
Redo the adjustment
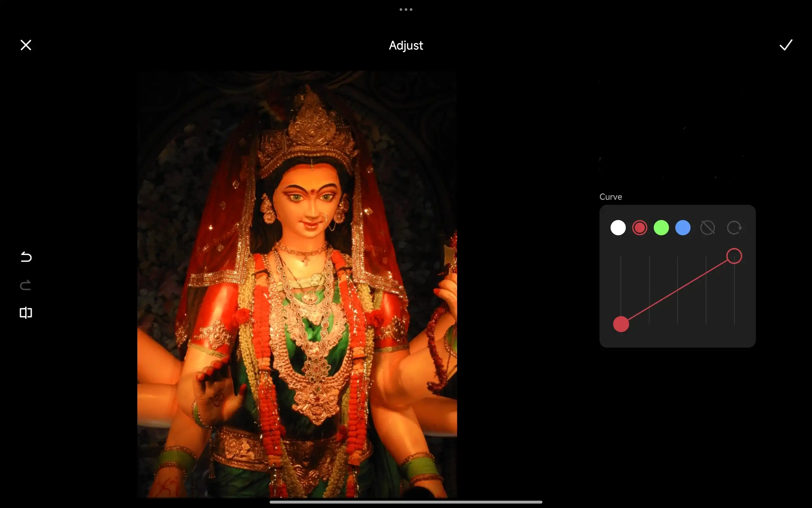click(x=26, y=285)
